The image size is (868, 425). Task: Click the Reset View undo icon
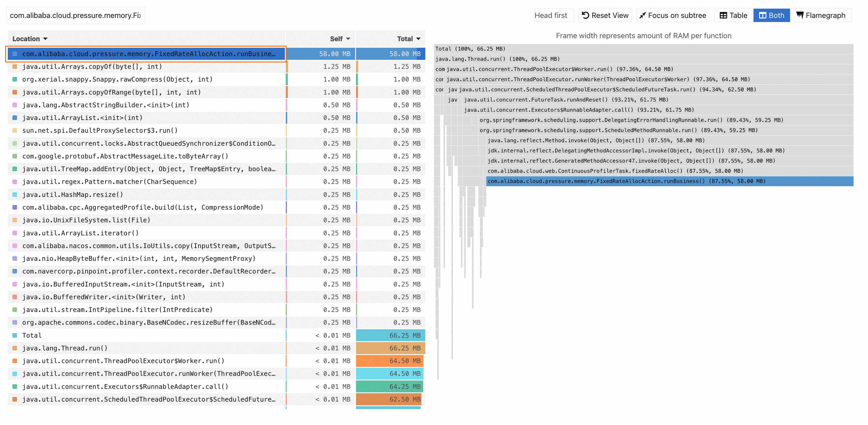(585, 15)
